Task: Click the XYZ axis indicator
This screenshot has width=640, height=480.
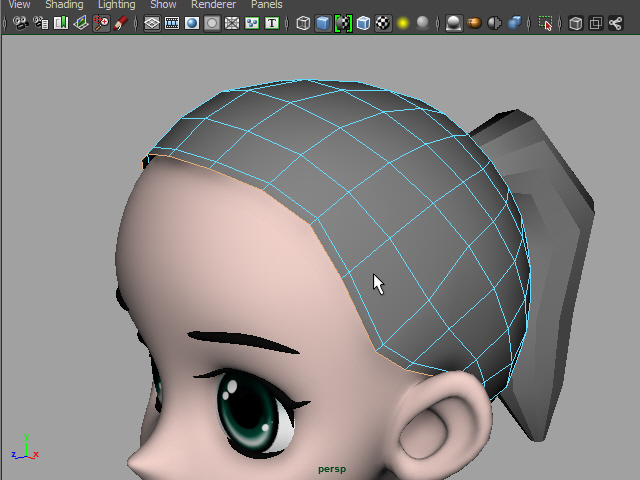Action: [x=25, y=447]
